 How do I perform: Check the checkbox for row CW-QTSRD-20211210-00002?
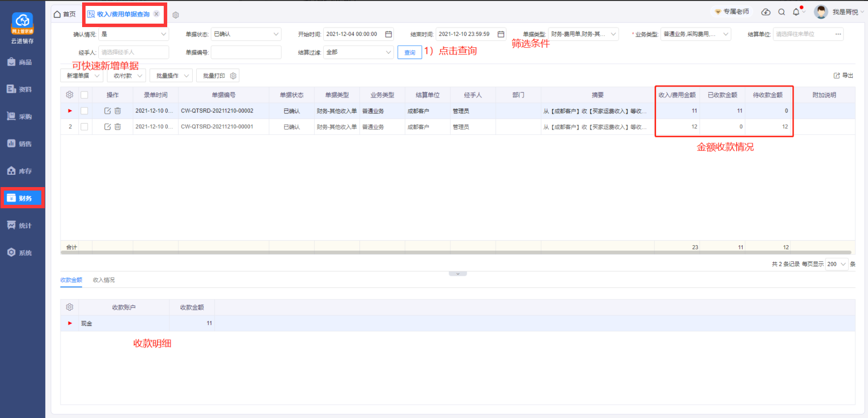tap(84, 111)
